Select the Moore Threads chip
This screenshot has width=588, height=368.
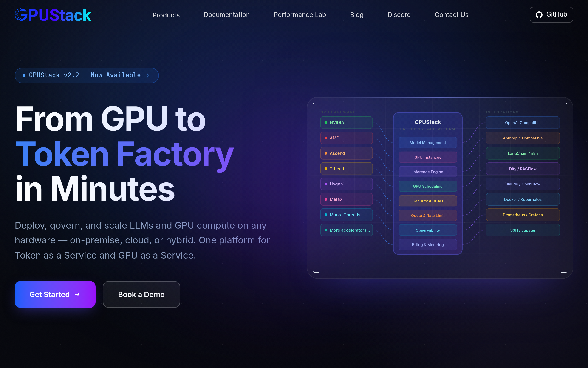(346, 214)
